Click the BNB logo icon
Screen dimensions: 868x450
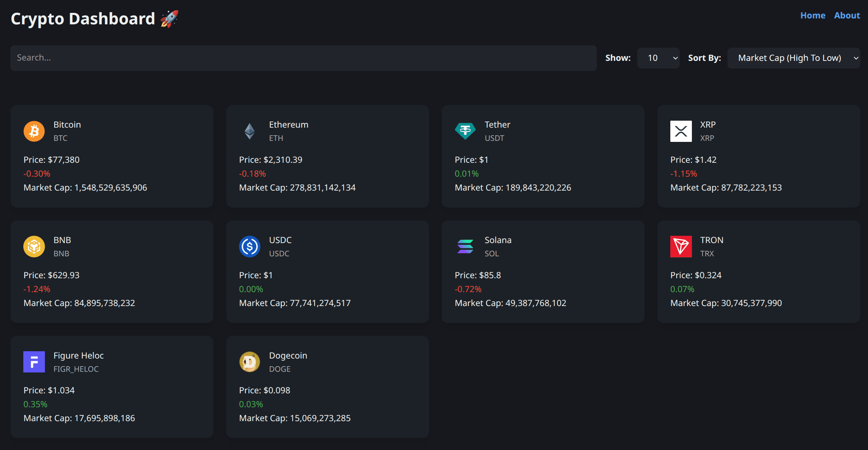tap(34, 246)
